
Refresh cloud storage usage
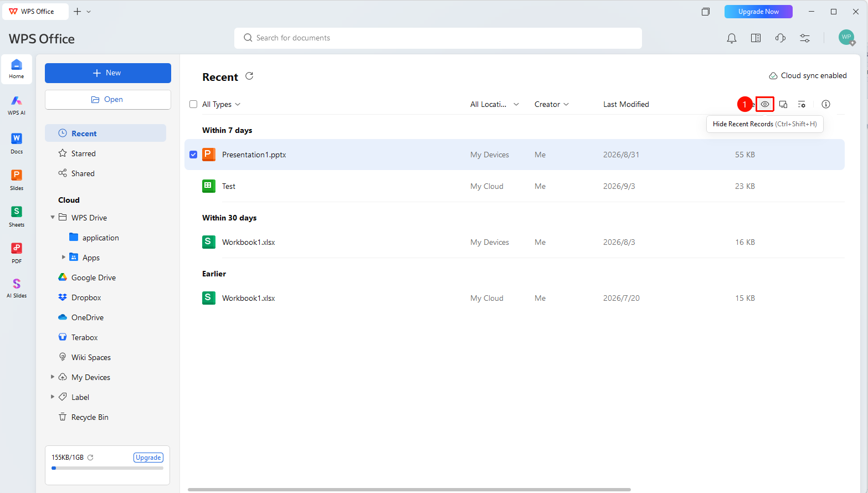(90, 458)
